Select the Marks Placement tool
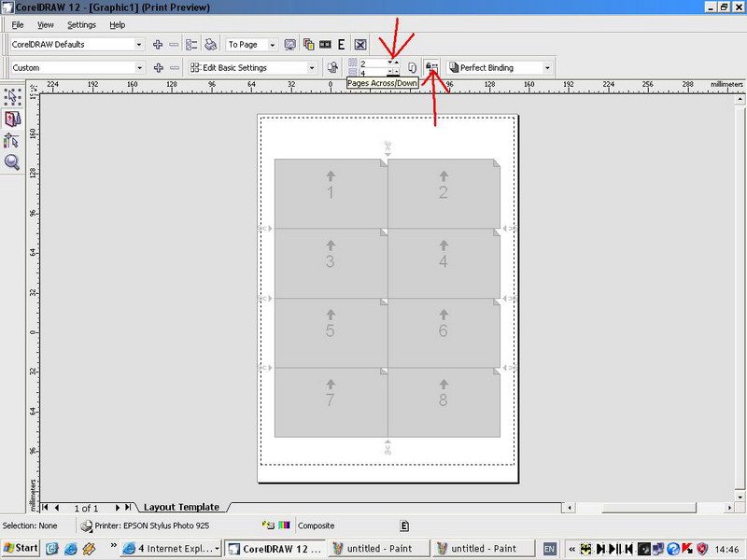This screenshot has height=560, width=747. tap(12, 141)
